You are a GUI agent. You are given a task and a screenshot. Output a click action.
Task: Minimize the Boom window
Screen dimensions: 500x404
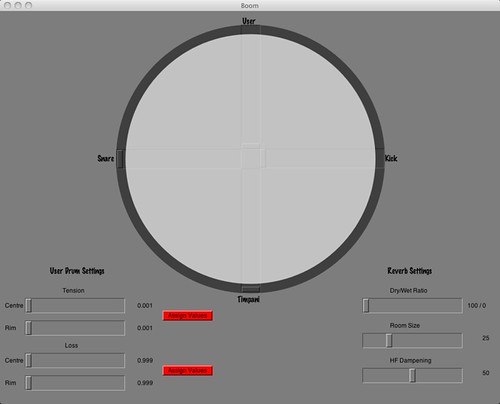[x=18, y=5]
